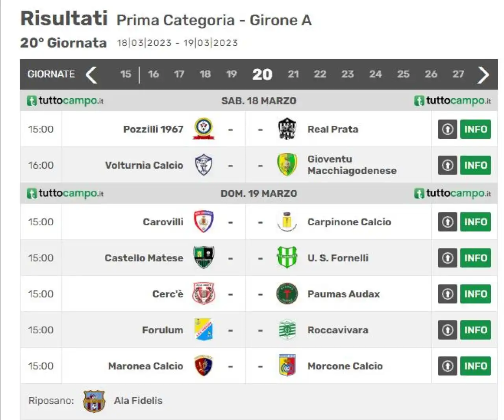This screenshot has height=420, width=504.
Task: Select the Gioventu Macchiagodenese yellow crest
Action: click(x=287, y=165)
